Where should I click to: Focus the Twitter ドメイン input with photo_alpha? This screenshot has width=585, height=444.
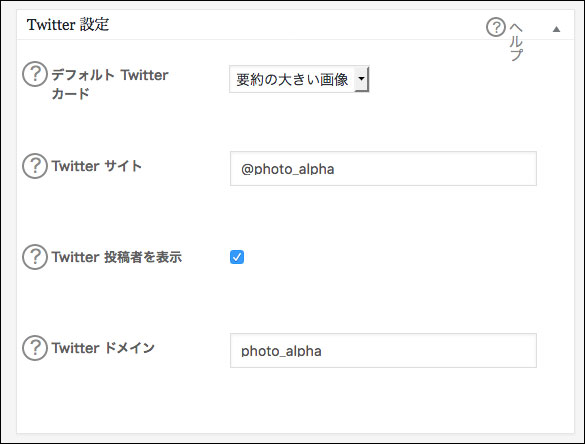[383, 350]
